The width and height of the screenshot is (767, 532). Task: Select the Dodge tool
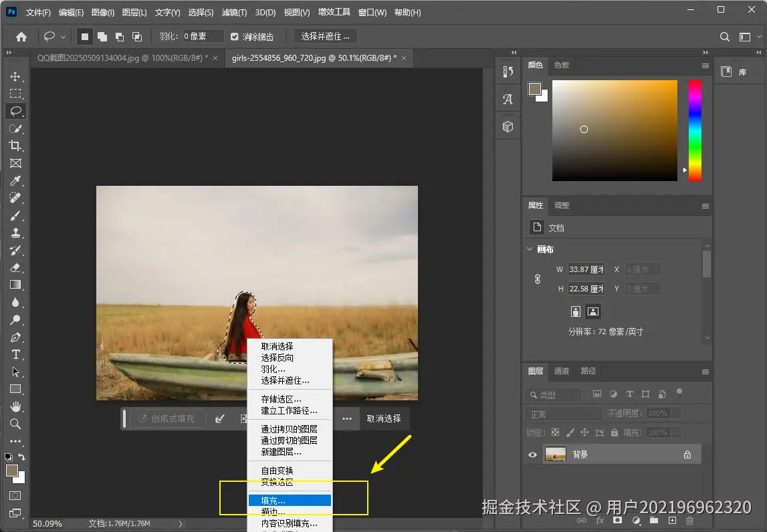(x=15, y=319)
